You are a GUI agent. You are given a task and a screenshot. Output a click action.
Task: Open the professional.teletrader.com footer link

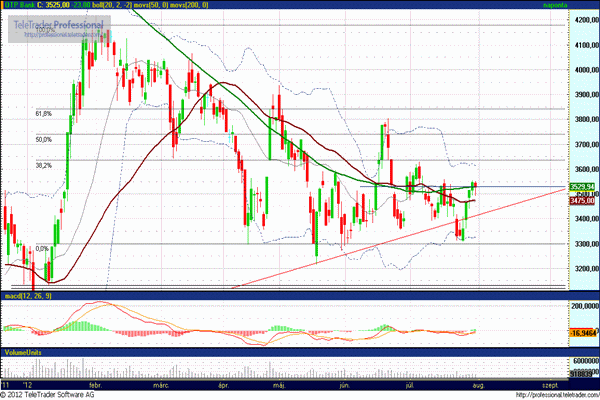point(558,395)
